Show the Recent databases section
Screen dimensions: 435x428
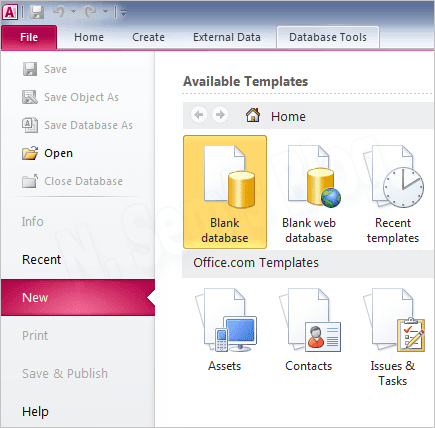(x=41, y=259)
